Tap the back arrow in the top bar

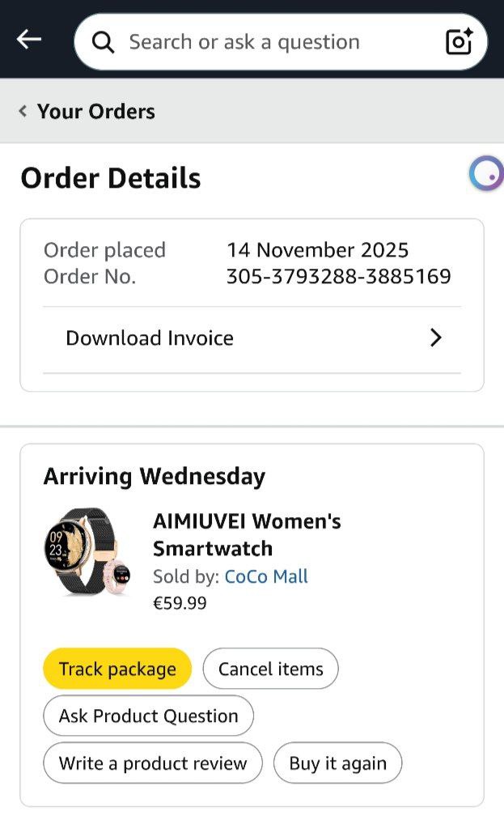[x=29, y=40]
